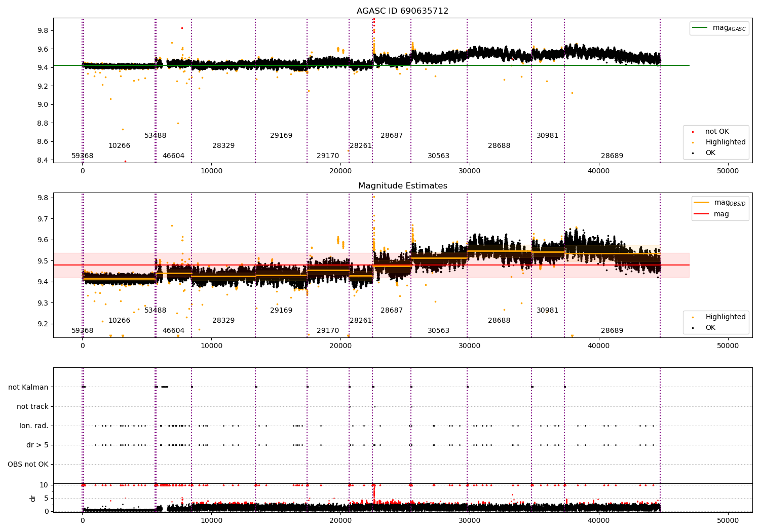Click obsid label 28261 in Magnitude Estimates plot
Screen dimensions: 760x532
coord(361,321)
